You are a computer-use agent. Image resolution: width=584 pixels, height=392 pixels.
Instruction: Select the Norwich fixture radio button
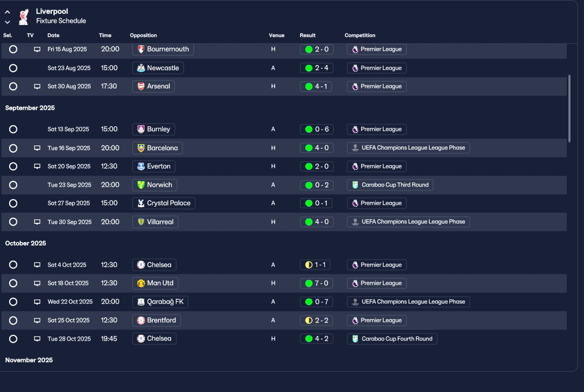tap(13, 185)
